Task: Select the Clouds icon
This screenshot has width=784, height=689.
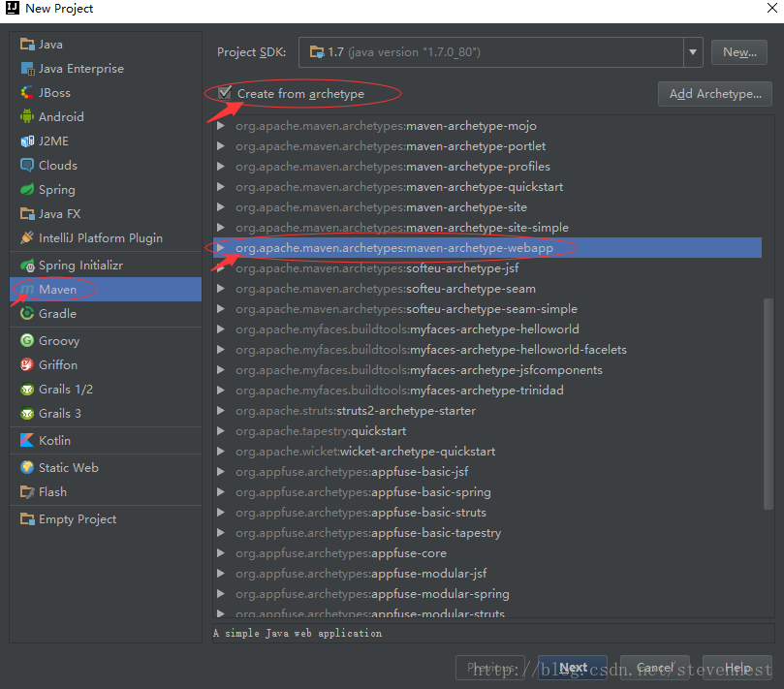Action: 27,165
